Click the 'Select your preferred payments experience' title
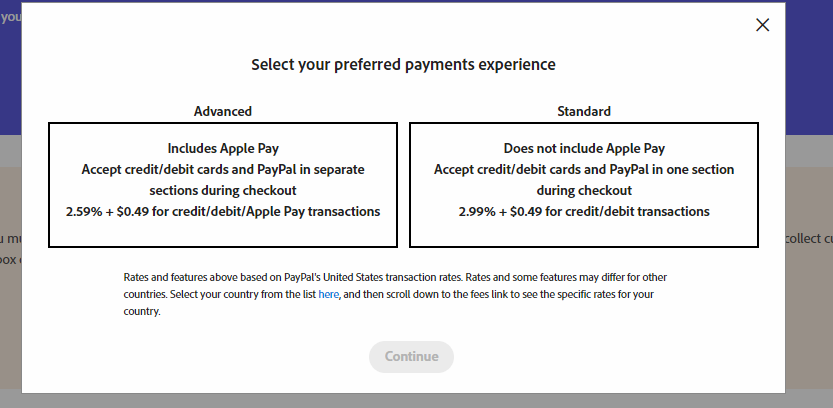This screenshot has height=408, width=833. 403,65
